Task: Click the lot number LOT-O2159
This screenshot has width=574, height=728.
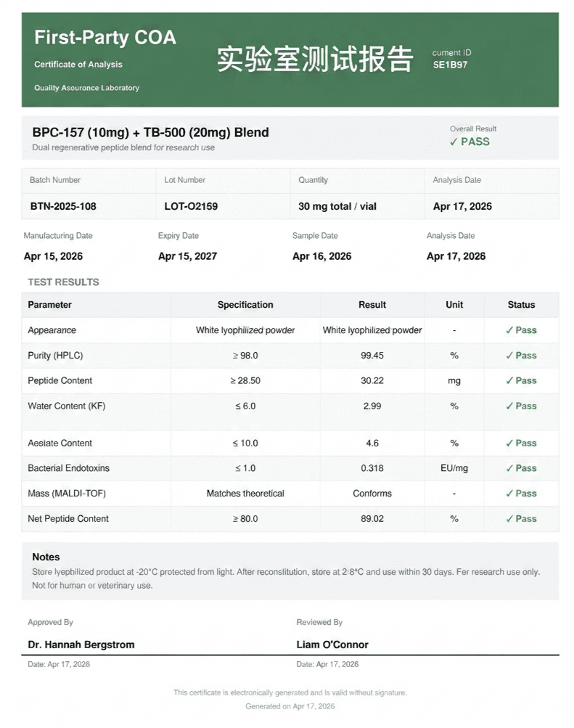Action: tap(191, 207)
